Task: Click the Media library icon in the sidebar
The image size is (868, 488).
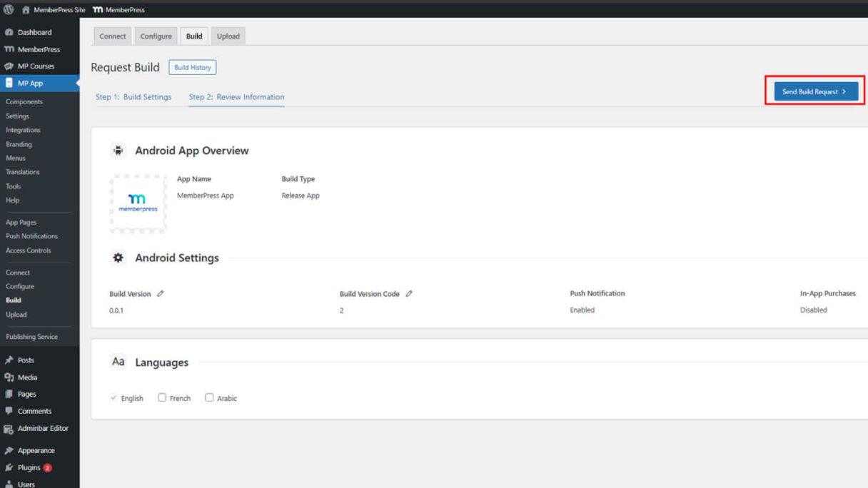Action: pos(10,377)
